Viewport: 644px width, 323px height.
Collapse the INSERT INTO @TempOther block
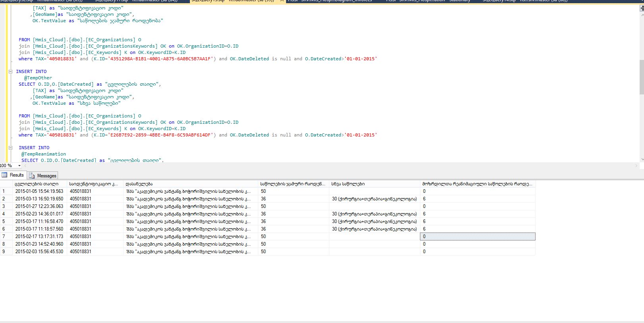point(11,71)
